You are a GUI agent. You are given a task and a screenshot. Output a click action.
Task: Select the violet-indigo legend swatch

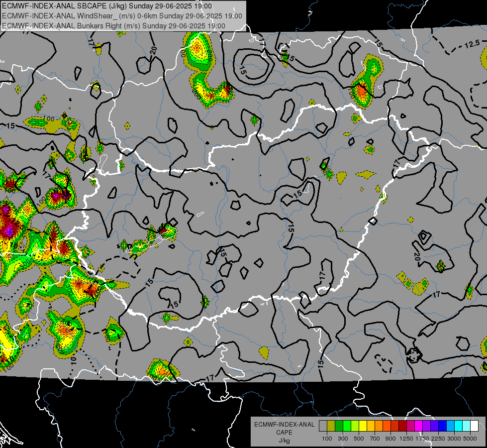(x=435, y=426)
